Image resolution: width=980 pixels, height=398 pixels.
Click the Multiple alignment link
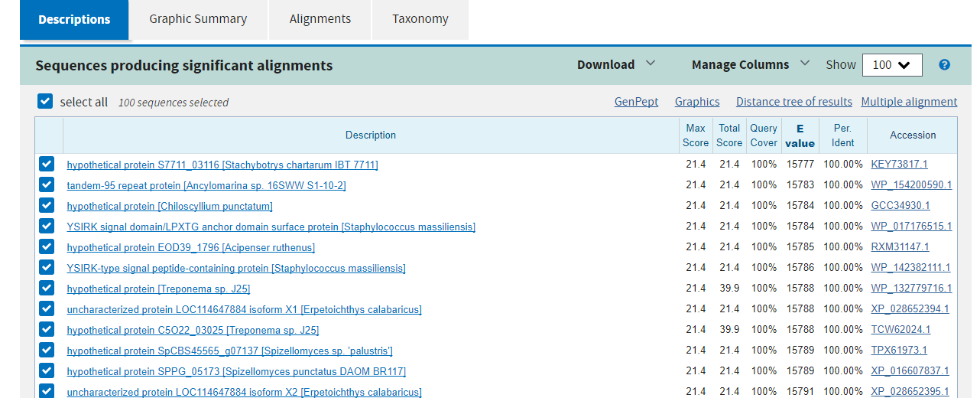coord(909,102)
